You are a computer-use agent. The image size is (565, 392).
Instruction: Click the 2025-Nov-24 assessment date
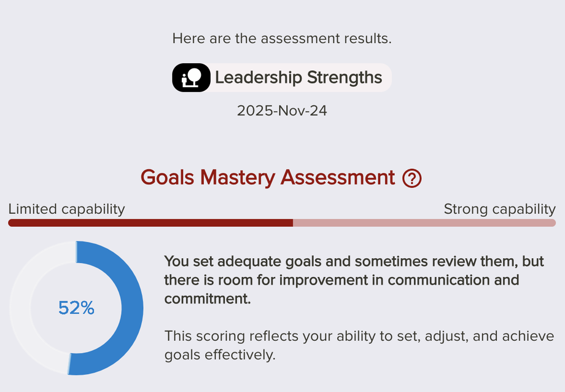point(282,111)
